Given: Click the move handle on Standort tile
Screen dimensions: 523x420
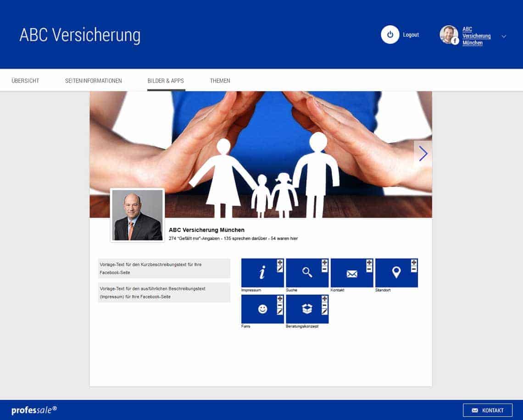Looking at the screenshot, I should pos(414,262).
